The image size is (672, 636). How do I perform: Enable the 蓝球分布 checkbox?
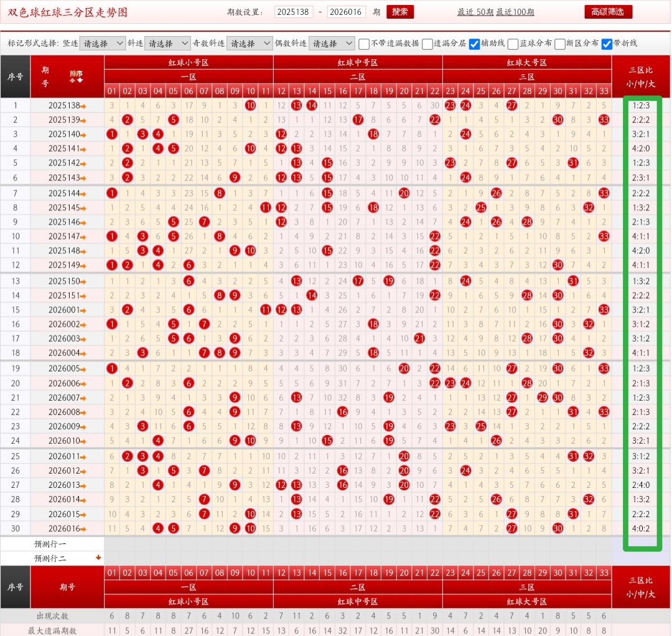coord(513,44)
